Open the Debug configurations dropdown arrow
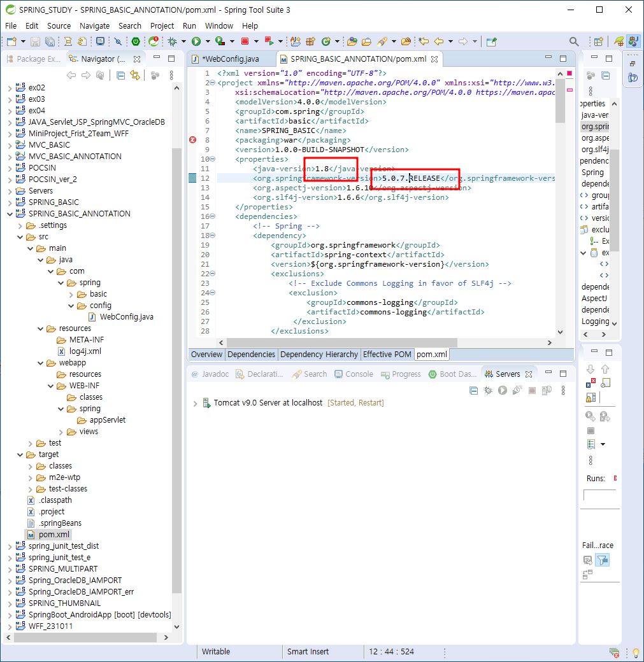644x662 pixels. point(183,41)
